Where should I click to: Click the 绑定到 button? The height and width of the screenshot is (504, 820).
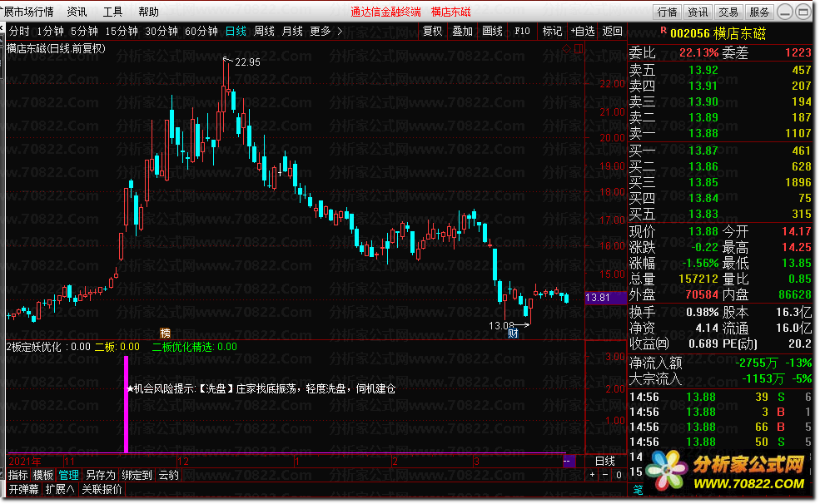pos(137,475)
